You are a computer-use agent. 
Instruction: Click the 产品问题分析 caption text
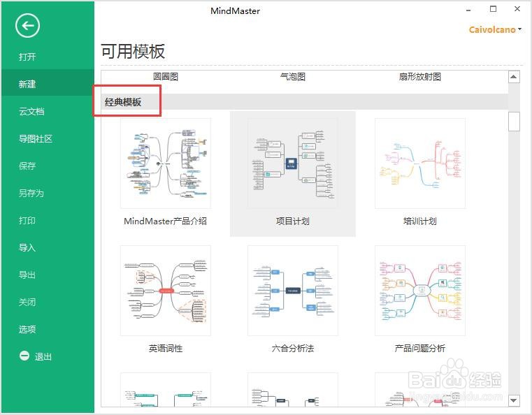point(420,348)
